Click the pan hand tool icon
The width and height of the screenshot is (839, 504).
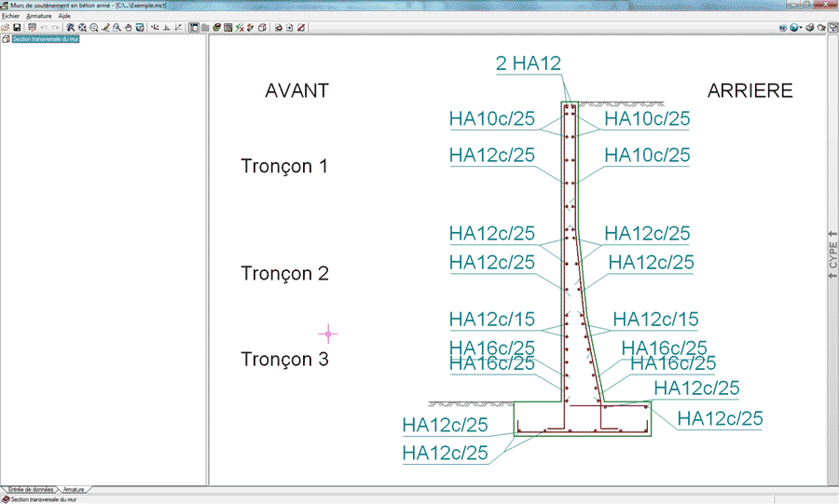[x=129, y=27]
